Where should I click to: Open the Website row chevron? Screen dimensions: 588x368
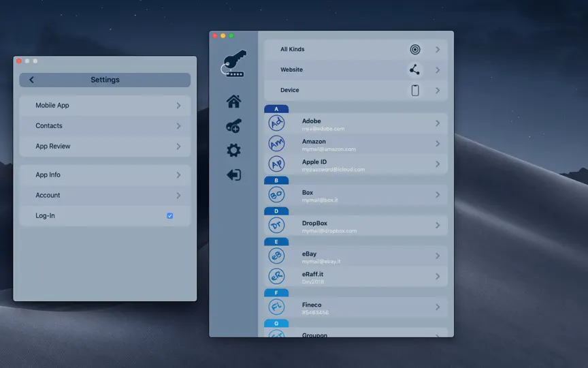(438, 70)
